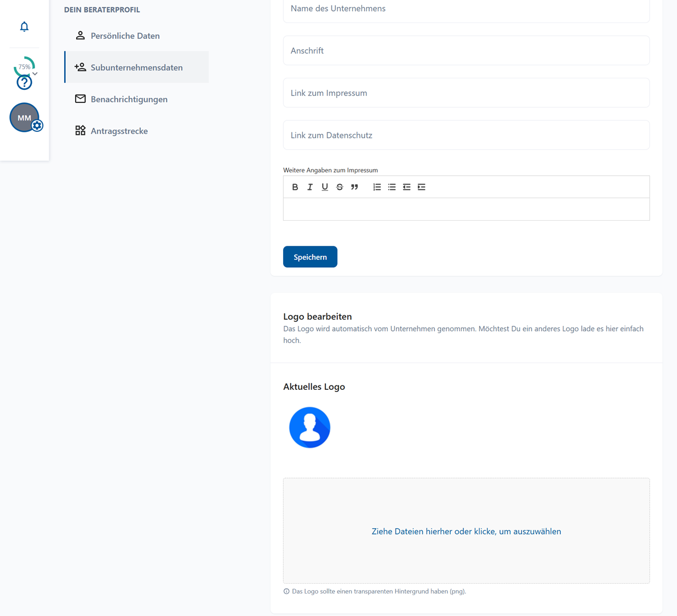
Task: Click the Speichern button
Action: coord(310,257)
